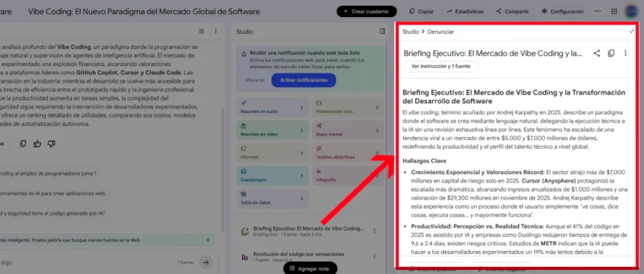Open the Tabla de datos tile
644x274 pixels.
click(273, 199)
